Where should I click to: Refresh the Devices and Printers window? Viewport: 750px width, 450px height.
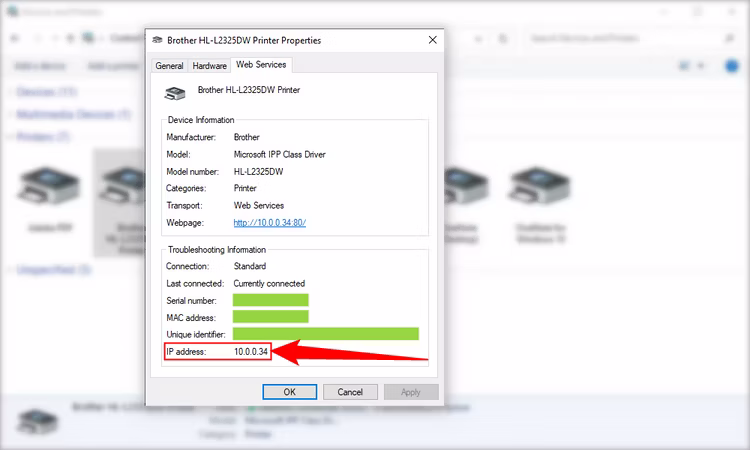(502, 38)
